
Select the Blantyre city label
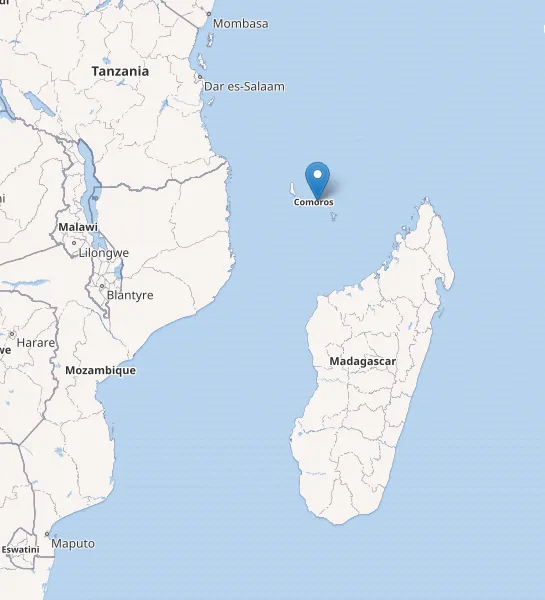(x=130, y=295)
